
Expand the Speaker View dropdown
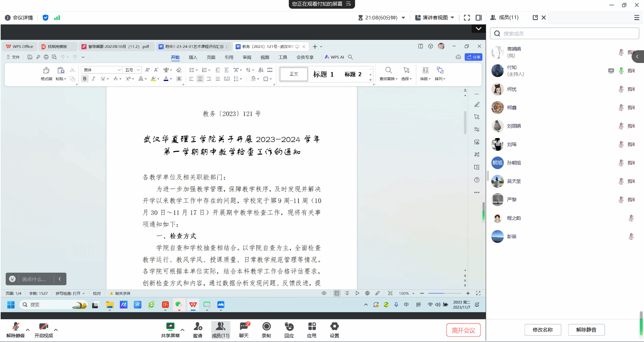(452, 18)
